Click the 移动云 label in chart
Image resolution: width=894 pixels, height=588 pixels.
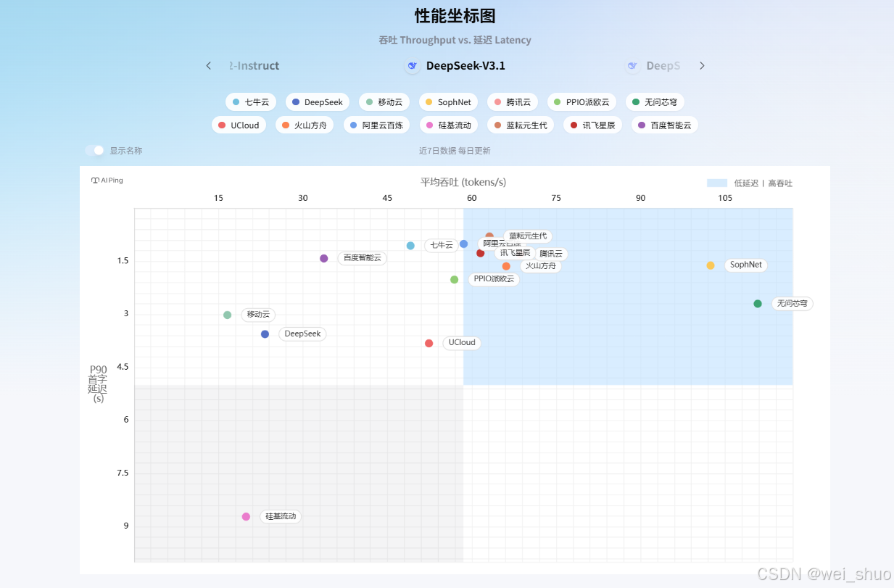[258, 315]
